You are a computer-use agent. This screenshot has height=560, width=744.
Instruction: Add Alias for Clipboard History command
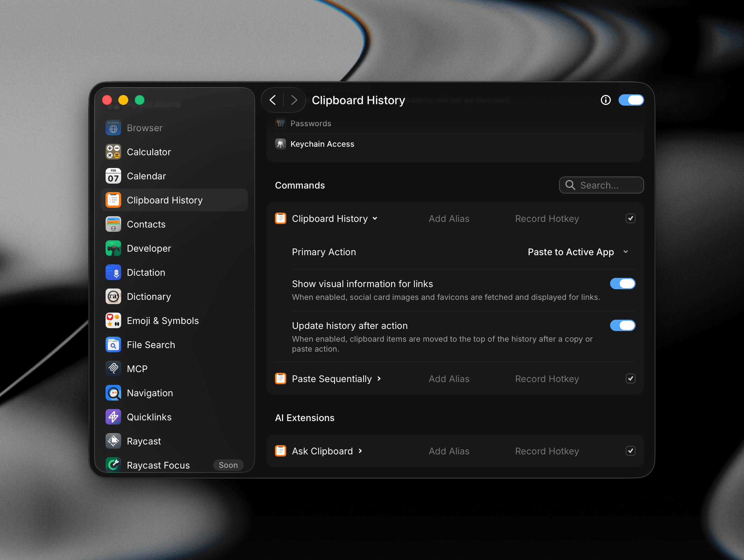tap(449, 219)
